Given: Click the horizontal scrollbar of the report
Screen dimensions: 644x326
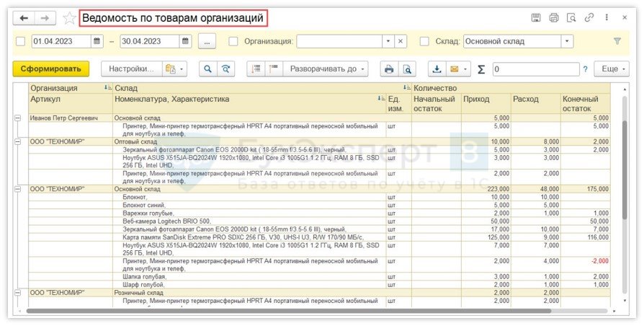Looking at the screenshot, I should coord(289,311).
